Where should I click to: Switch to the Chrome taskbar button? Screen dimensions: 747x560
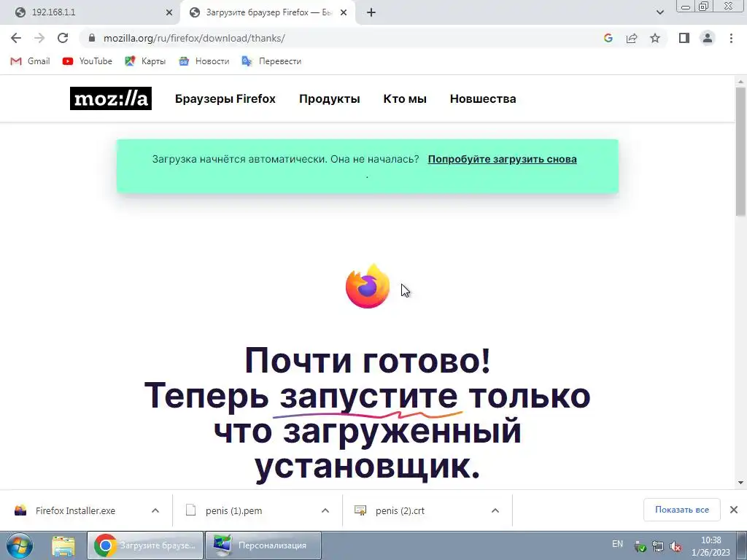point(145,545)
